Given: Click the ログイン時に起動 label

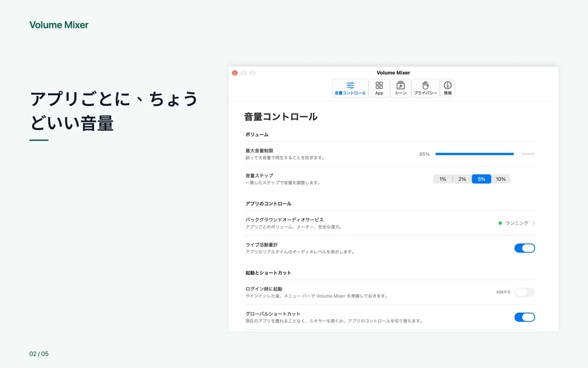Looking at the screenshot, I should [x=264, y=289].
